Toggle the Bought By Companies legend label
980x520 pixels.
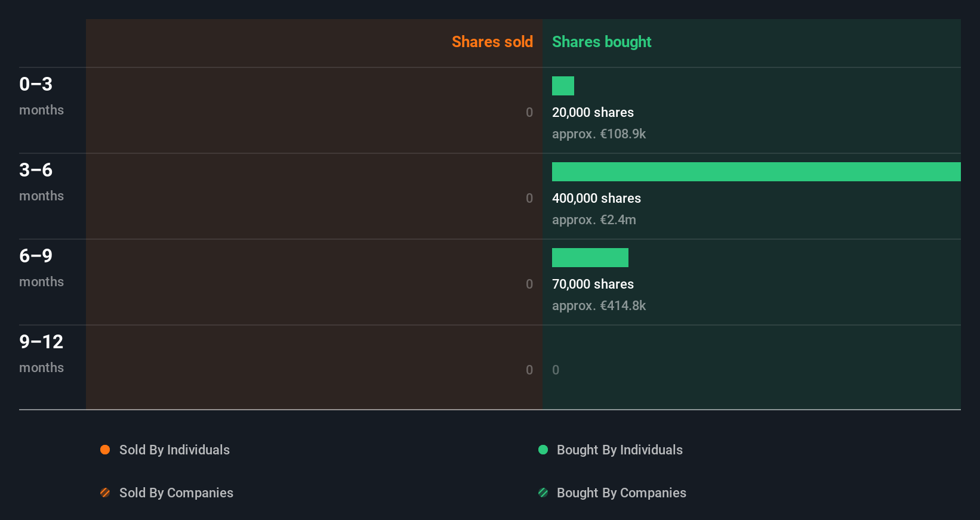click(x=621, y=493)
